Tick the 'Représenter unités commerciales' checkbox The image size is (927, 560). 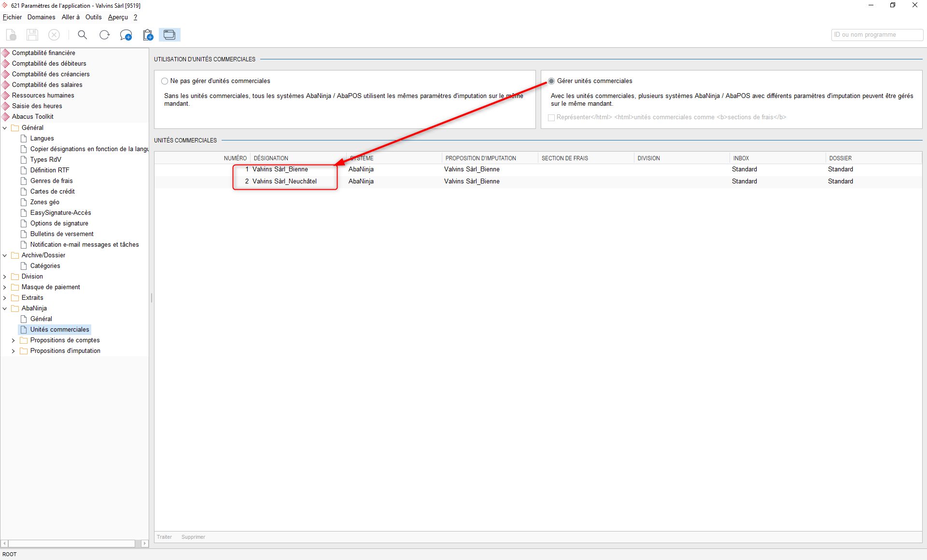coord(551,117)
